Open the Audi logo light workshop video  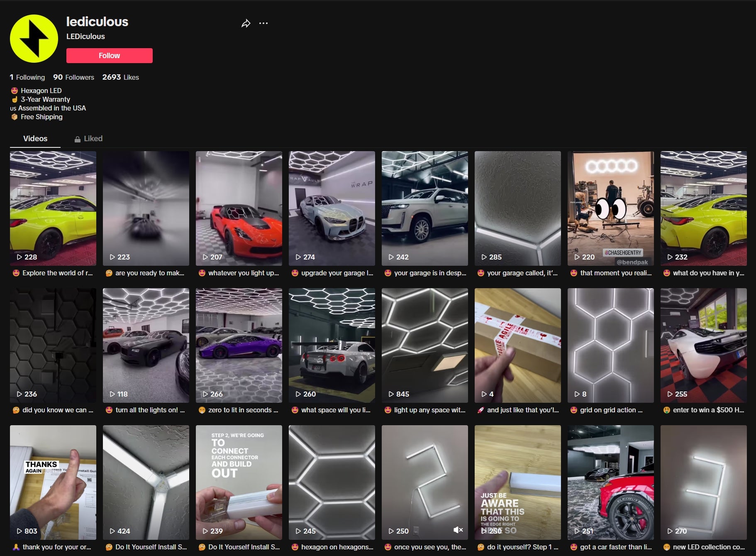point(610,208)
